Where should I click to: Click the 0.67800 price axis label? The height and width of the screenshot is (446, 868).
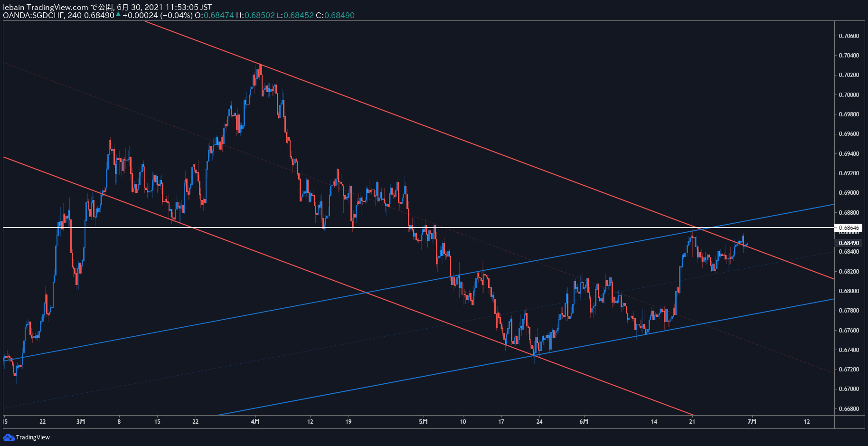[849, 311]
